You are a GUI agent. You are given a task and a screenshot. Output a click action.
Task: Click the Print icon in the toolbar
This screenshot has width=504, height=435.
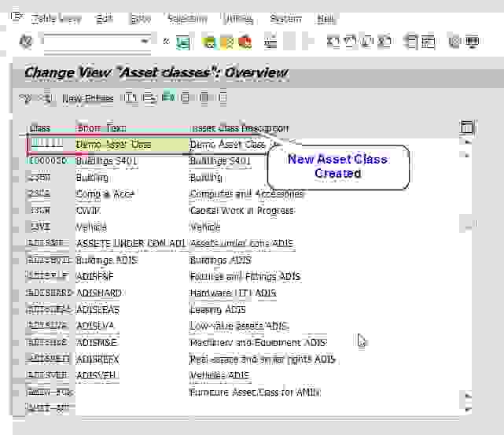pyautogui.click(x=271, y=42)
